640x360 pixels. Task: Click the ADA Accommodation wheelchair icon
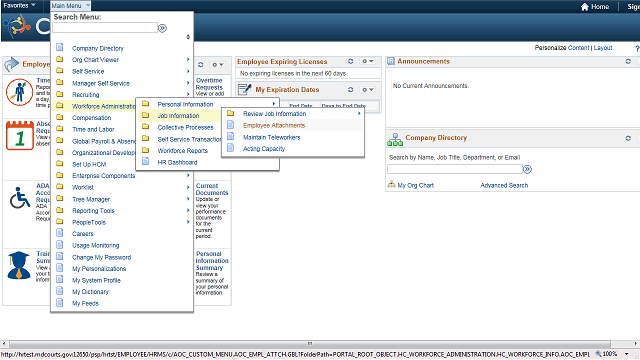[20, 198]
